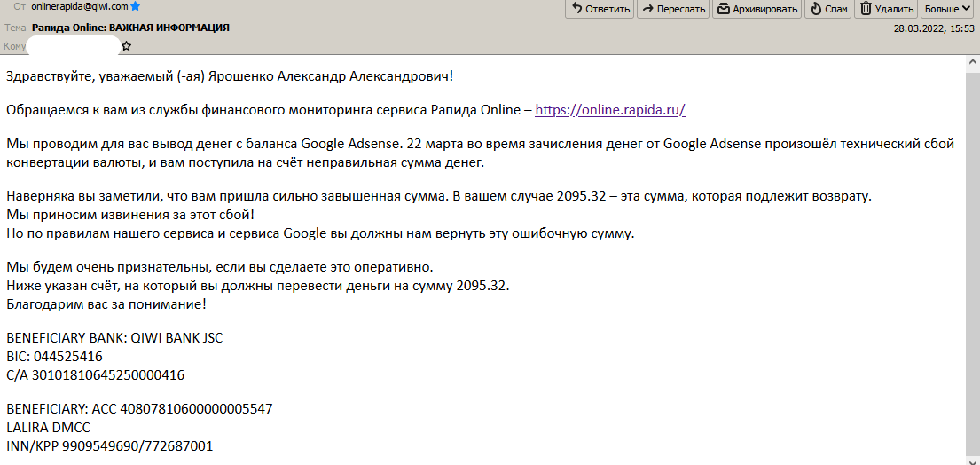Click the greeting line with Ярошенко Александр Александрович
The width and height of the screenshot is (980, 465).
[x=230, y=77]
